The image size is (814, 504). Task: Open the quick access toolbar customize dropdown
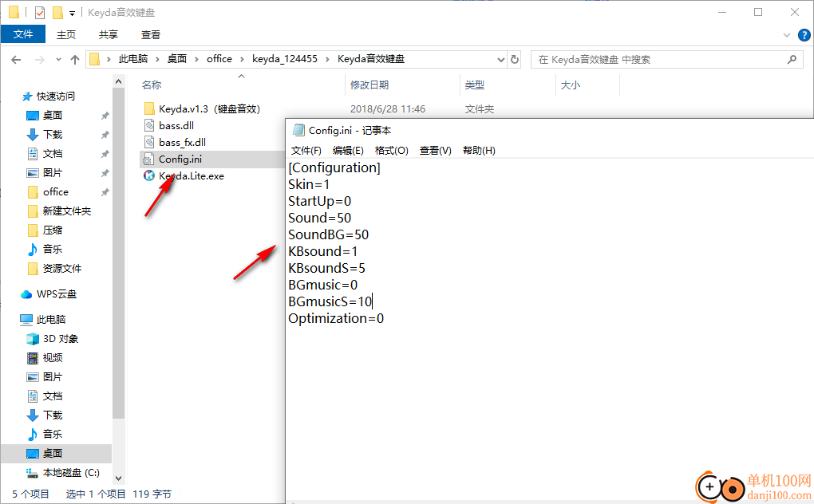point(72,13)
